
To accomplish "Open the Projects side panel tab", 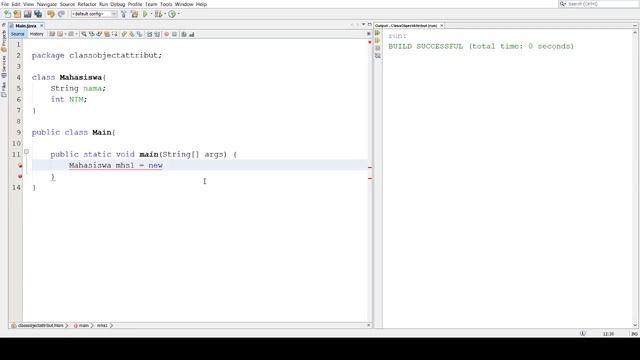I will [4, 41].
